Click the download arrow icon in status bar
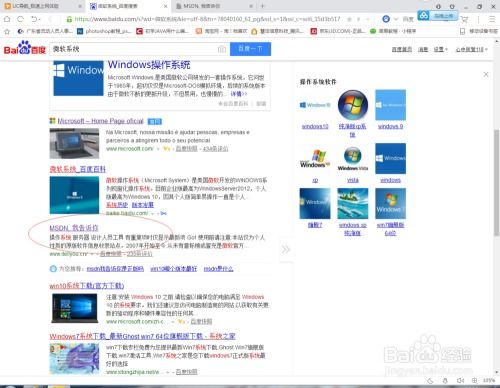 [x=445, y=380]
